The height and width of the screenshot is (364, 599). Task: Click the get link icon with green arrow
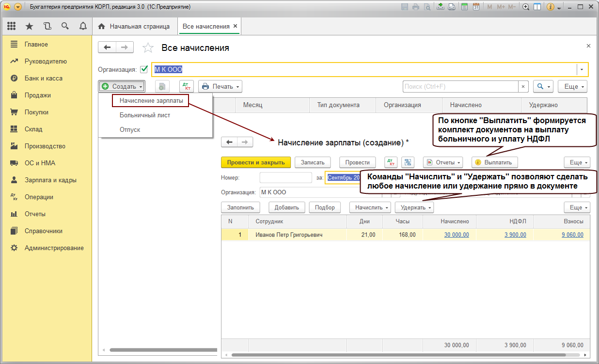pos(441,7)
